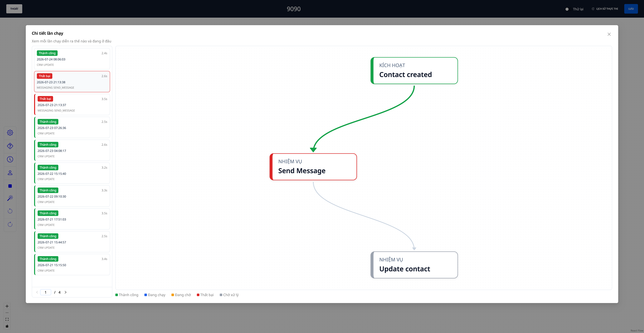644x333 pixels.
Task: Select the run at 2026-07-24 08:06:03
Action: tap(72, 59)
